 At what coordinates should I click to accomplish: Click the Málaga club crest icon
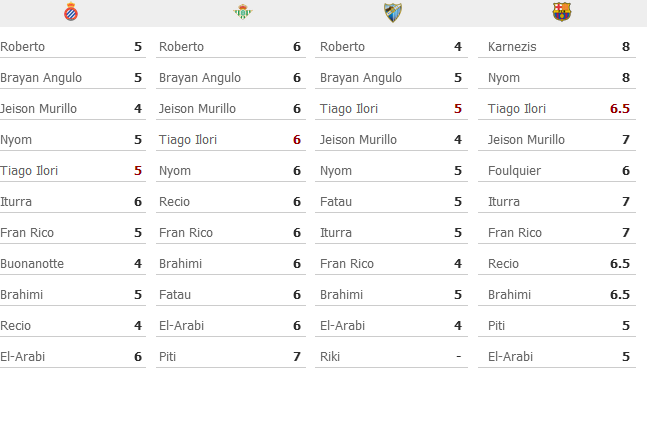pyautogui.click(x=392, y=12)
